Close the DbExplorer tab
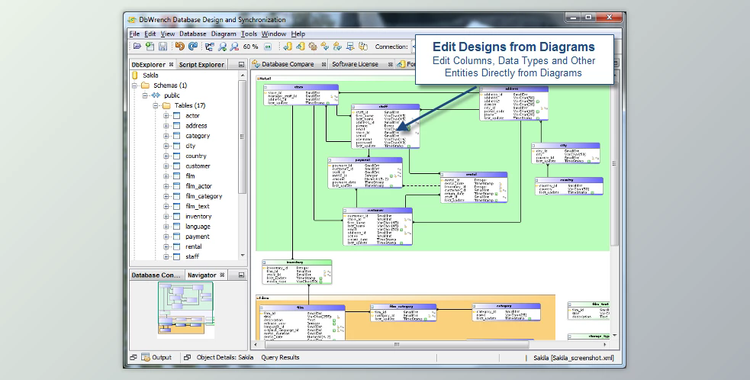Image resolution: width=750 pixels, height=380 pixels. click(x=171, y=64)
